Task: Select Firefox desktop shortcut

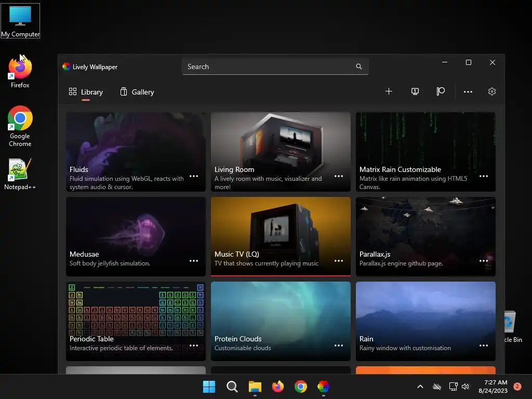Action: coord(20,72)
